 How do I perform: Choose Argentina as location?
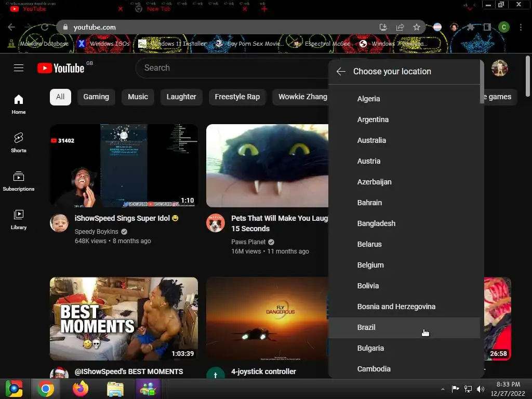point(404,119)
